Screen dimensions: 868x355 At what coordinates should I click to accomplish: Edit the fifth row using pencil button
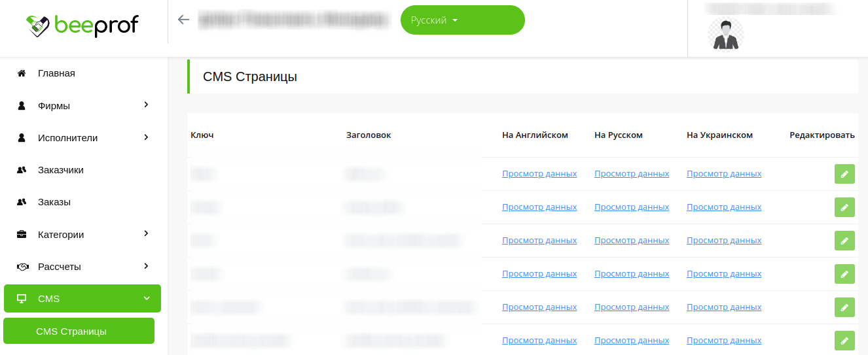(x=844, y=307)
